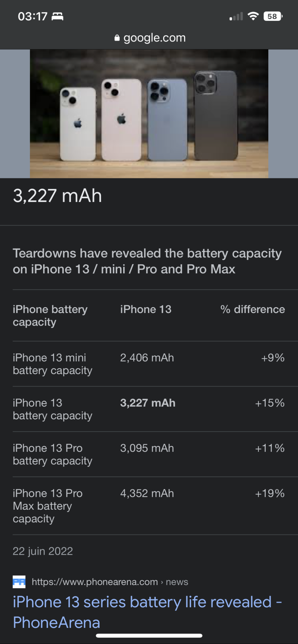Tap the 4,352 mAh Pro Max value

tap(147, 493)
